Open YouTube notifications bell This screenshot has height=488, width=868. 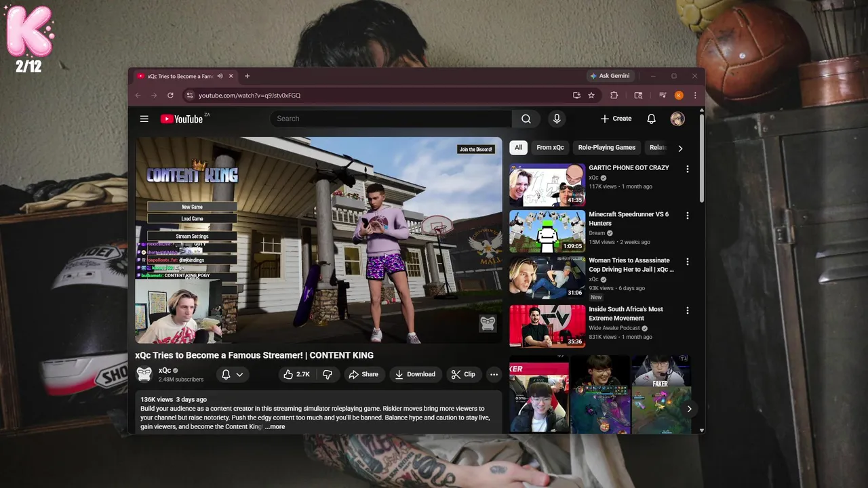[651, 119]
